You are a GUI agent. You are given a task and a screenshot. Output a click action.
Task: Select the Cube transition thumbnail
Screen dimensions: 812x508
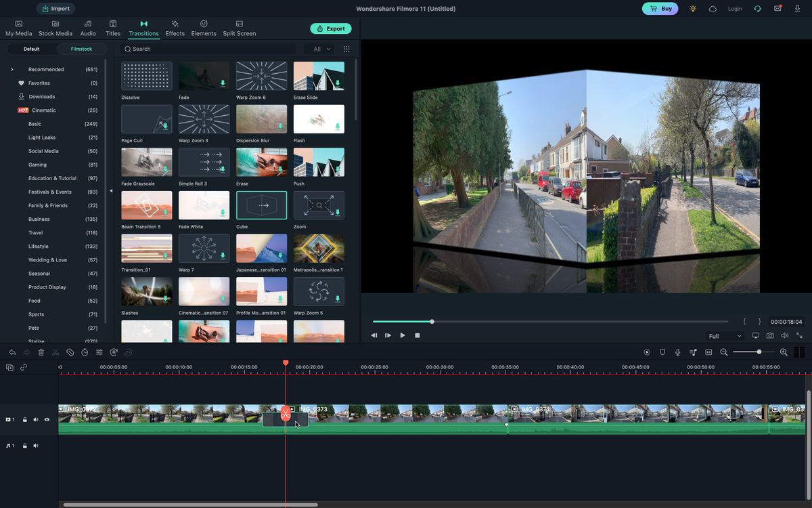tap(261, 205)
